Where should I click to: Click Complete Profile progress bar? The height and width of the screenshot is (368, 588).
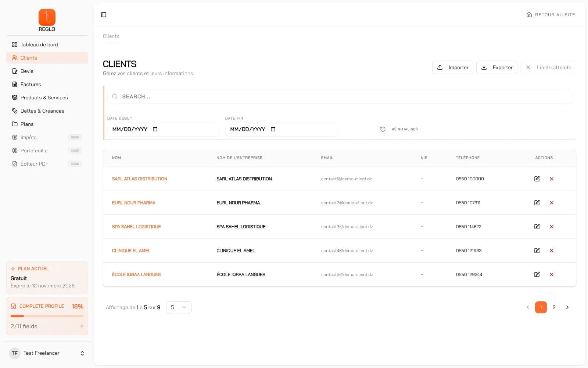click(47, 316)
